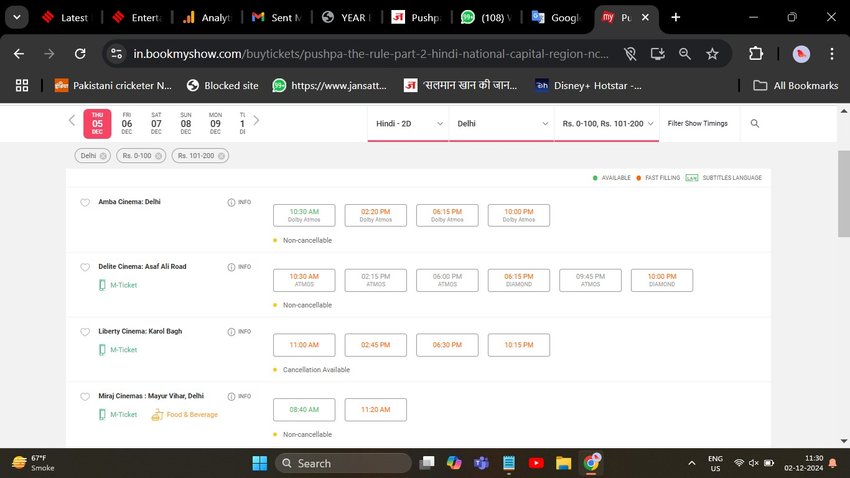Click the M-Ticket icon under Delite Cinema
The height and width of the screenshot is (478, 850).
(x=102, y=285)
